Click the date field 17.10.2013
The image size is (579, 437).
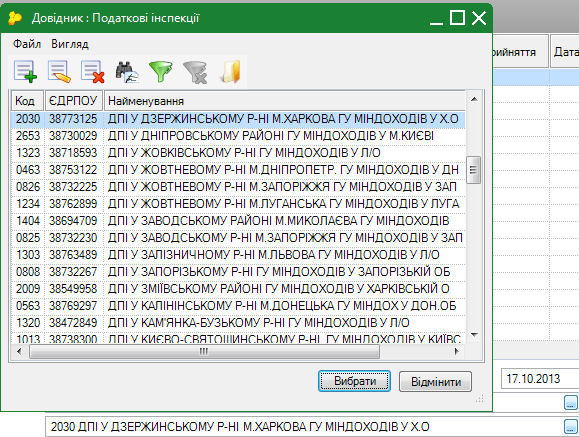540,379
